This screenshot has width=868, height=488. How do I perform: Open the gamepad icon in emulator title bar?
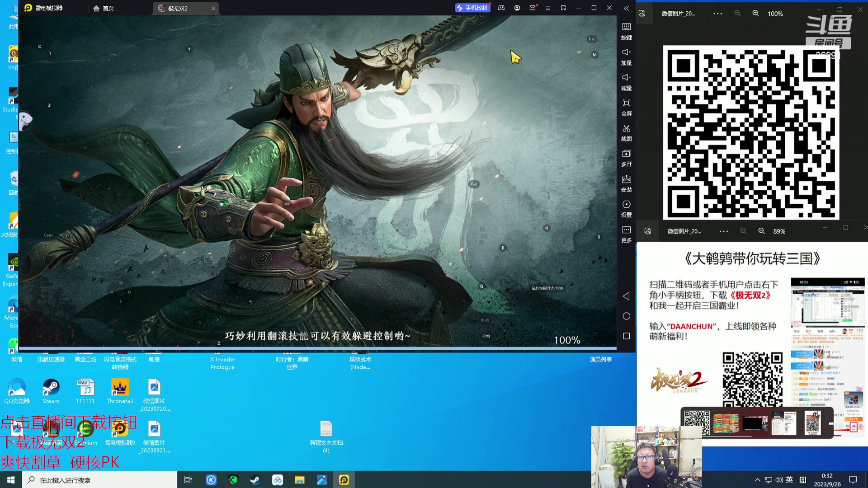(x=501, y=8)
